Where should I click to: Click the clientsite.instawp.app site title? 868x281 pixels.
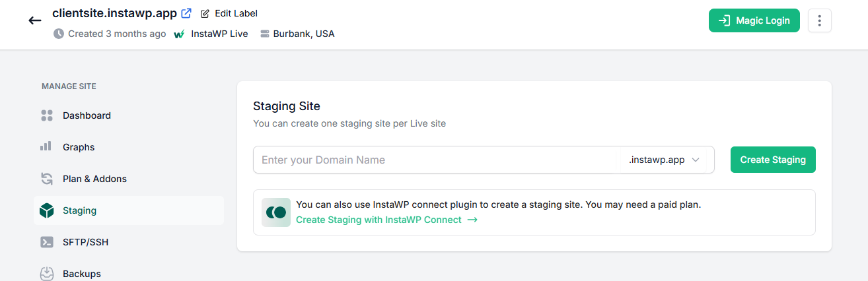click(114, 13)
